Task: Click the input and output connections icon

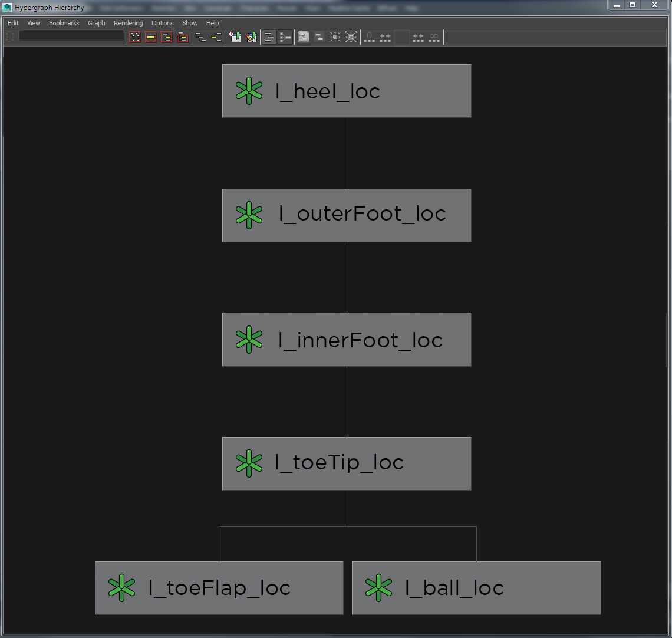Action: coord(216,38)
